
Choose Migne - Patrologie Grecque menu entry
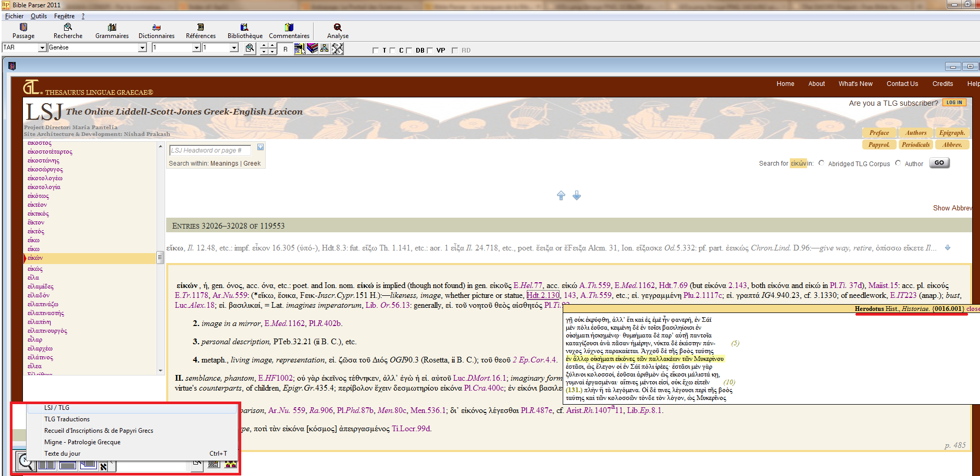coord(132,442)
